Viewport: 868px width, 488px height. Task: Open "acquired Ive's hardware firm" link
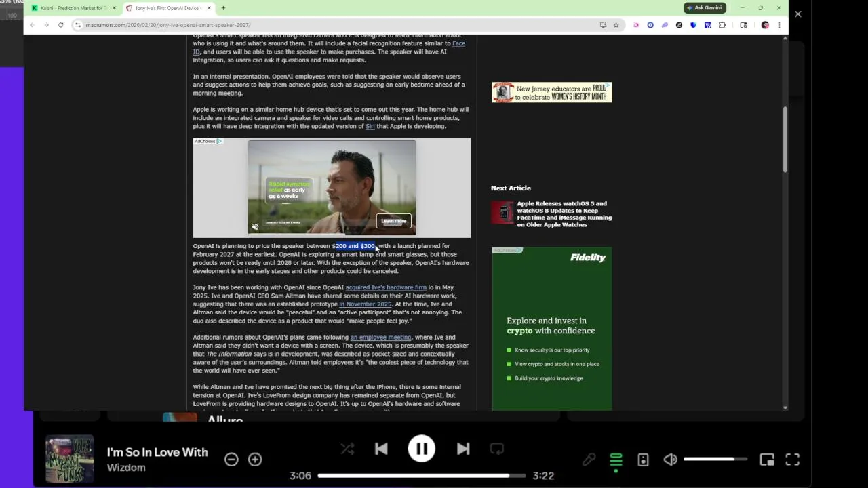tap(386, 287)
